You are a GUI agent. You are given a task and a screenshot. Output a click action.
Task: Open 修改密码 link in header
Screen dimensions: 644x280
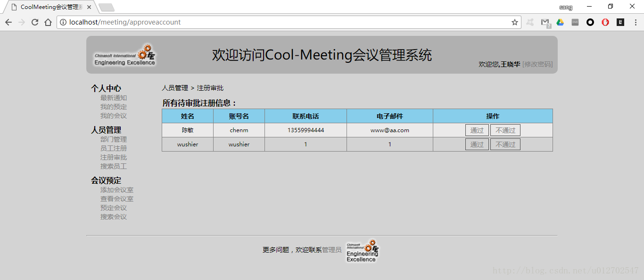pos(537,64)
